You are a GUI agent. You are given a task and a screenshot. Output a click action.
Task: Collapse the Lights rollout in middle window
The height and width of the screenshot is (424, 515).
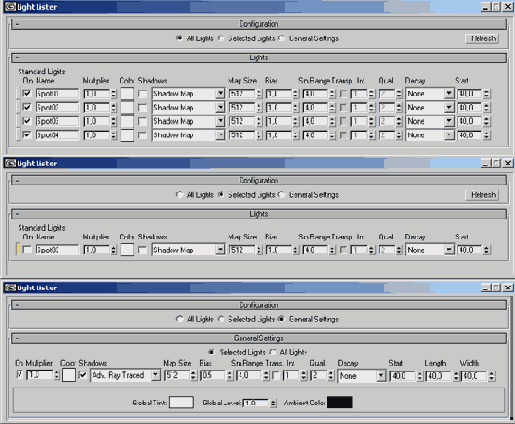(17, 214)
